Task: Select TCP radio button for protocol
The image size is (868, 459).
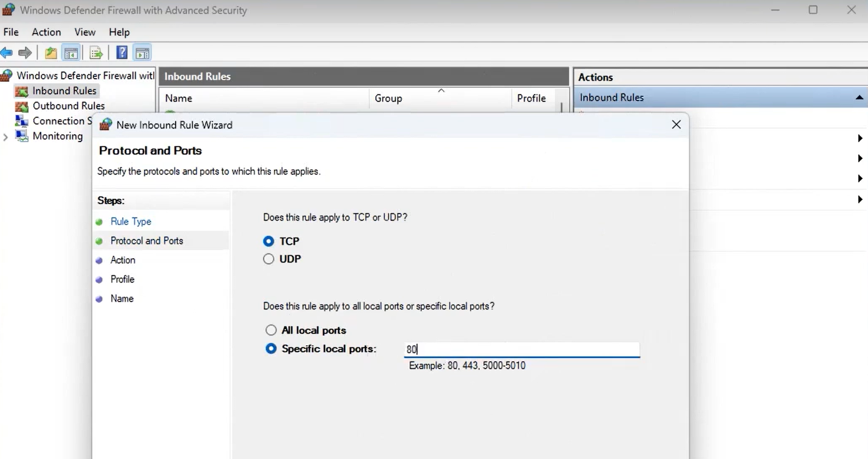Action: coord(268,240)
